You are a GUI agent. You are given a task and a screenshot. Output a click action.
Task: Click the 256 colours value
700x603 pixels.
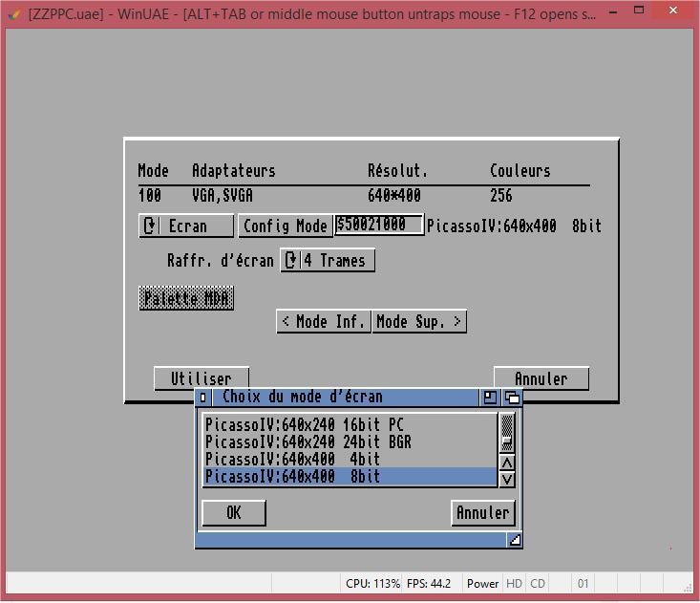tap(501, 195)
